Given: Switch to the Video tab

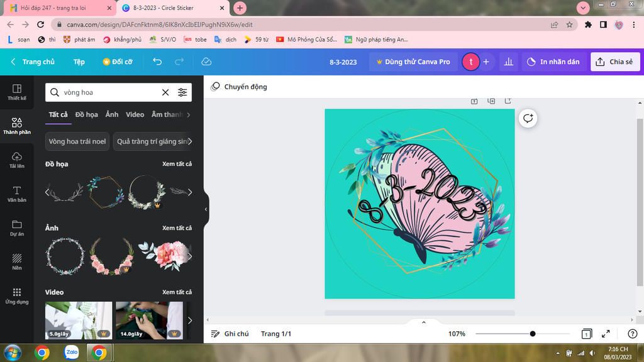Looking at the screenshot, I should pyautogui.click(x=135, y=114).
